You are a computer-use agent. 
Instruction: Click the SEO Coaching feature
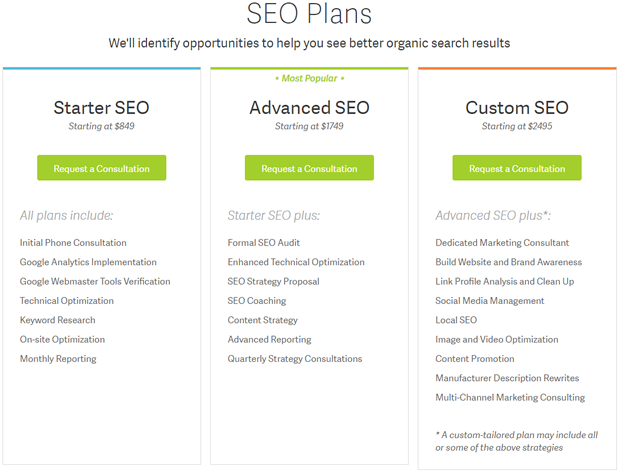click(257, 301)
